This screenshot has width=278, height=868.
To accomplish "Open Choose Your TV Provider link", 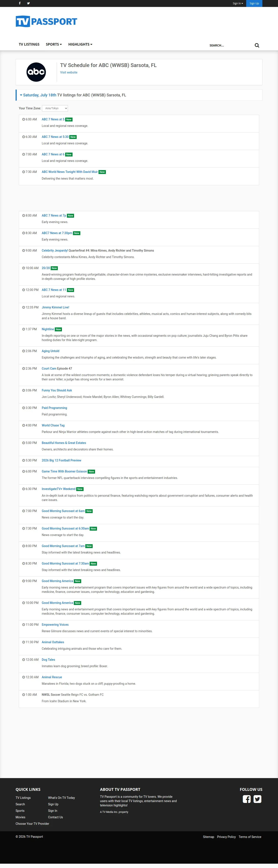I will pyautogui.click(x=32, y=824).
